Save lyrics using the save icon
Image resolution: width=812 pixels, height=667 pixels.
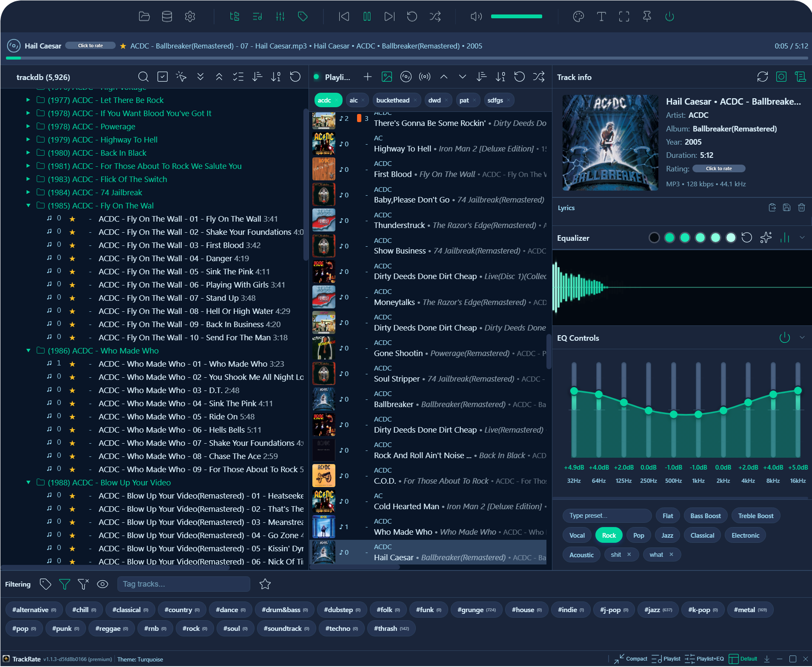click(x=786, y=208)
